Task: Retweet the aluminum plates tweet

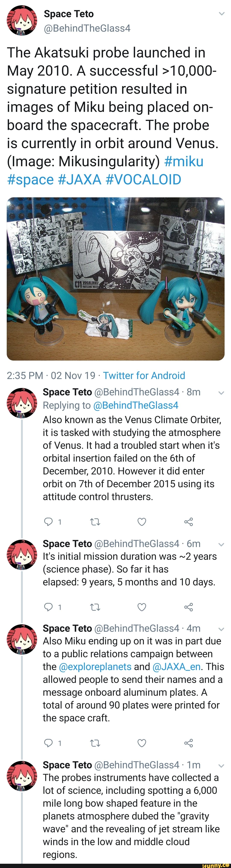Action: coord(95,743)
